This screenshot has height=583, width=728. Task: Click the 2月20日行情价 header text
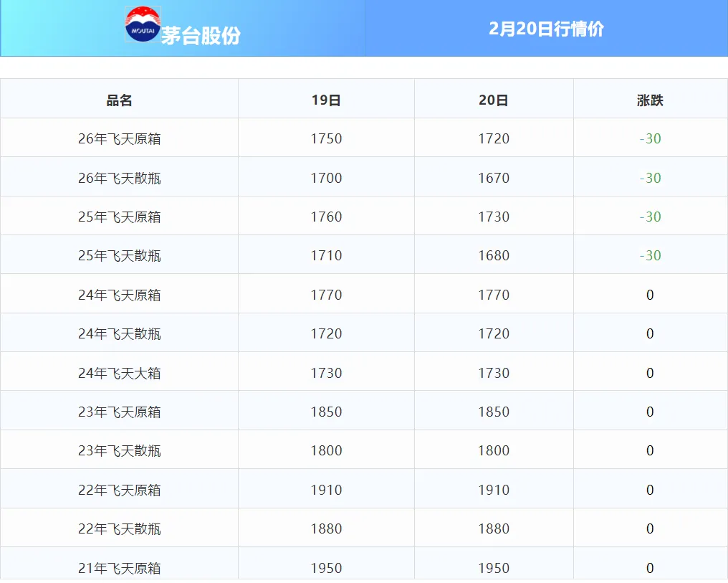coord(546,29)
